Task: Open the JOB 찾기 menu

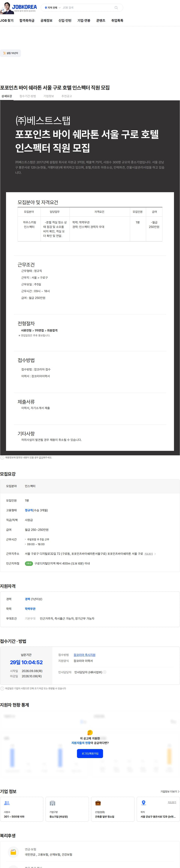Action: point(7,21)
